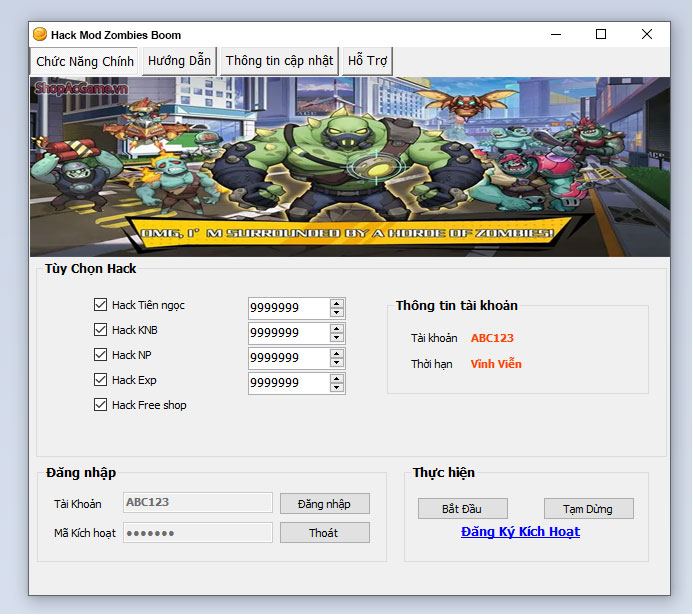Maximize the Hack Mod Zombies Boom window
The image size is (693, 616).
tap(601, 34)
